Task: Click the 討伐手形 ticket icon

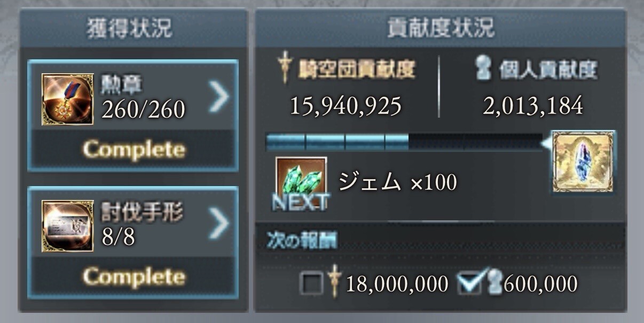Action: click(x=68, y=226)
